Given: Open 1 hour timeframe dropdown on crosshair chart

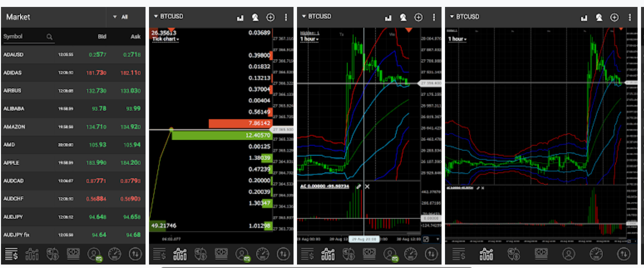Looking at the screenshot, I should pyautogui.click(x=310, y=39).
